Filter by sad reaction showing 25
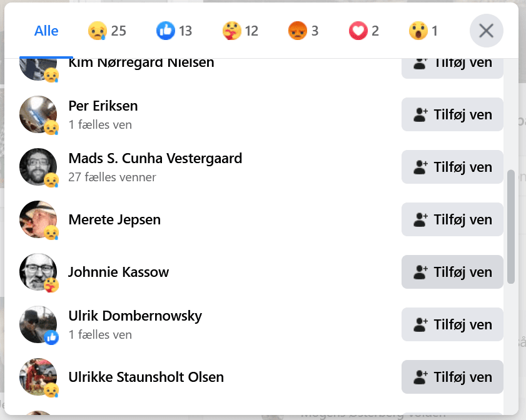526x420 pixels. 107,31
